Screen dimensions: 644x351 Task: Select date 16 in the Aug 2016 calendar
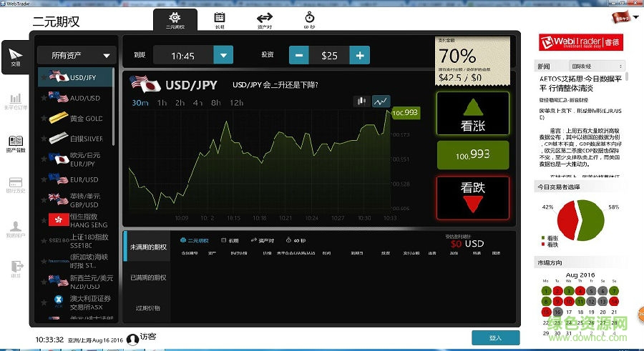pos(557,312)
